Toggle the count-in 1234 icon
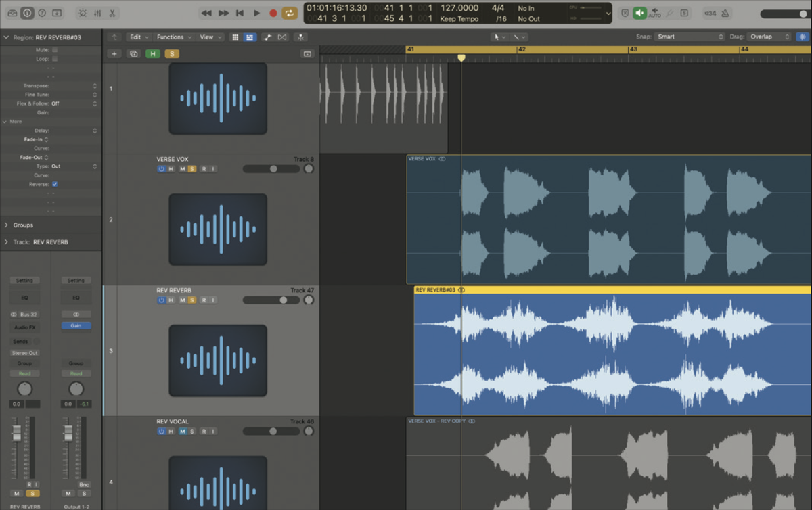The height and width of the screenshot is (510, 812). click(x=710, y=11)
